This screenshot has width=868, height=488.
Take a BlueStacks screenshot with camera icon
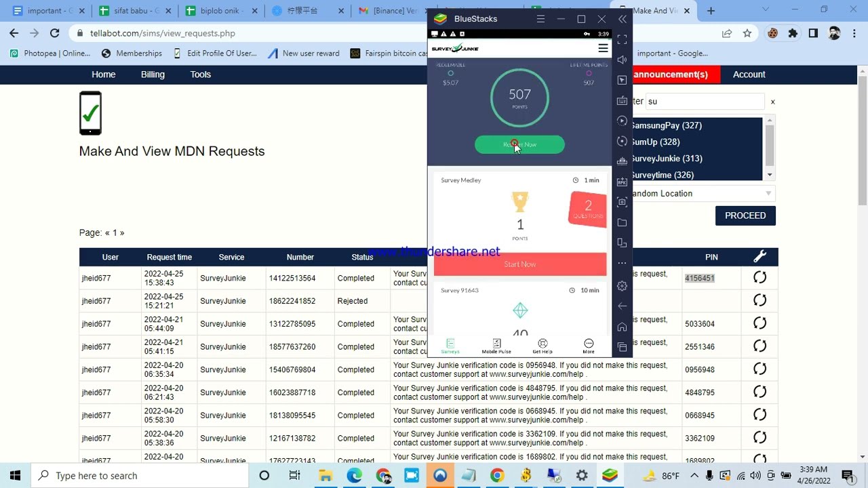click(622, 202)
